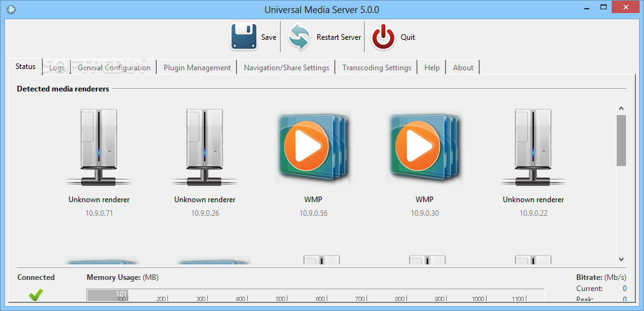Viewport: 644px width, 311px height.
Task: Click the Unknown renderer label above 10.9.0.71
Action: click(x=99, y=200)
